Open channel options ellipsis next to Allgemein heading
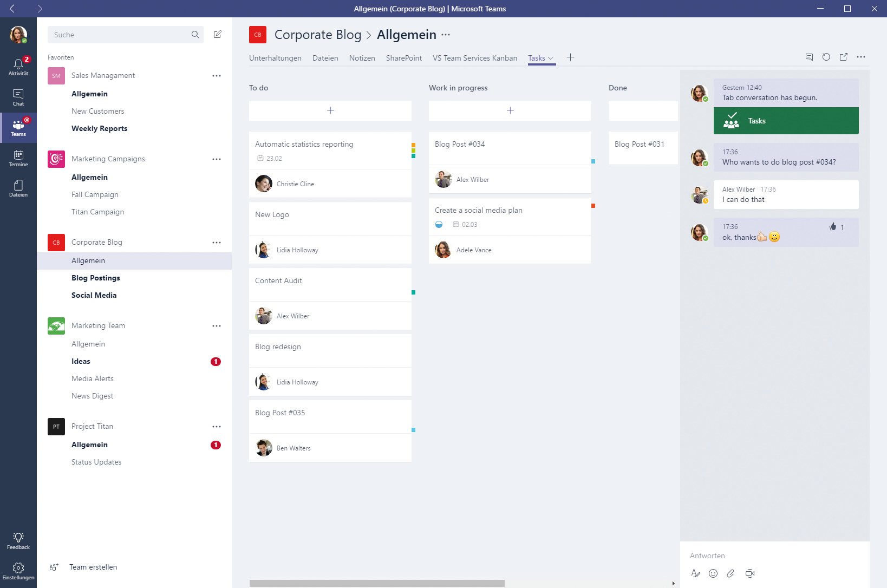Screen dimensions: 887x588 tap(446, 35)
